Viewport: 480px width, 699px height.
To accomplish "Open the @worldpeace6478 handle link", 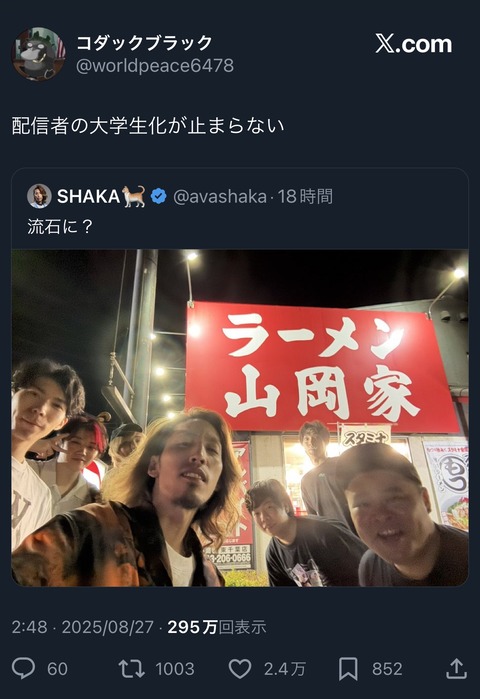I will [x=155, y=66].
